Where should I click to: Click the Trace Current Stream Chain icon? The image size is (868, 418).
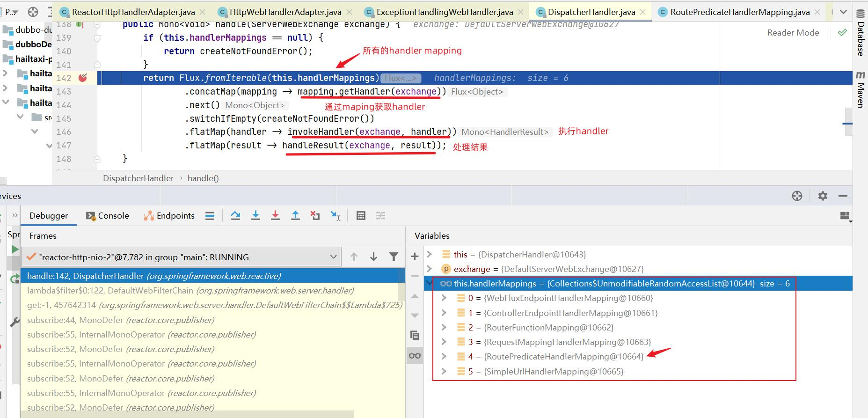click(380, 215)
